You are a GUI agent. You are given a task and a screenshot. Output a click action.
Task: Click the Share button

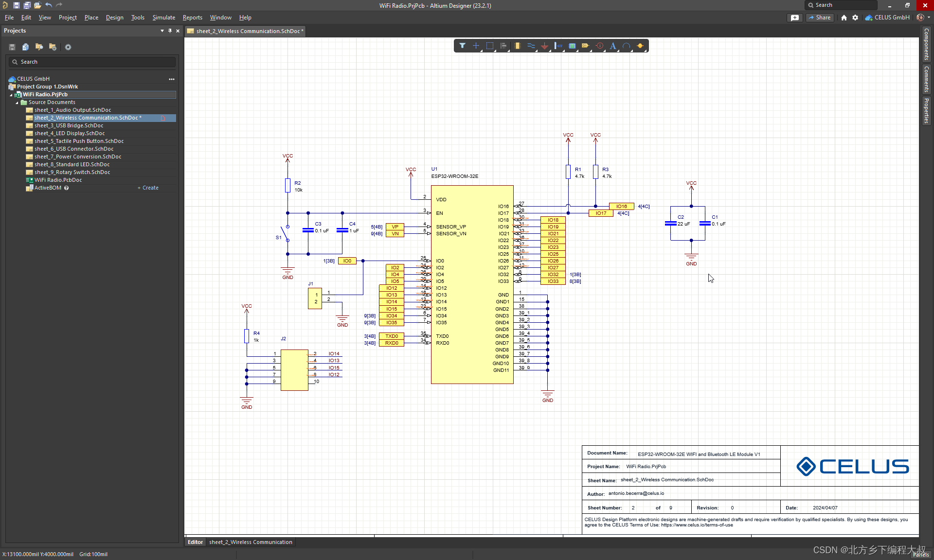pos(820,17)
